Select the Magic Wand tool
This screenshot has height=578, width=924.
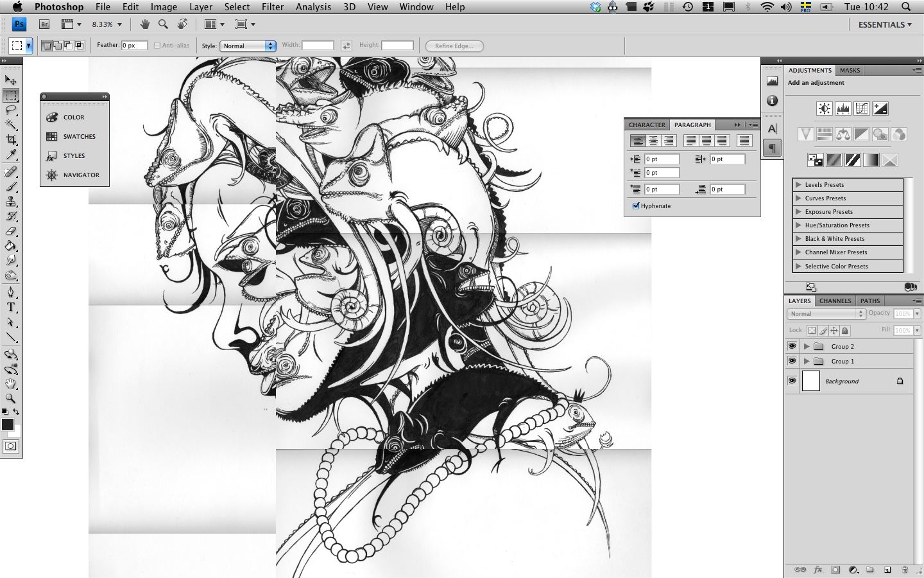click(x=11, y=125)
